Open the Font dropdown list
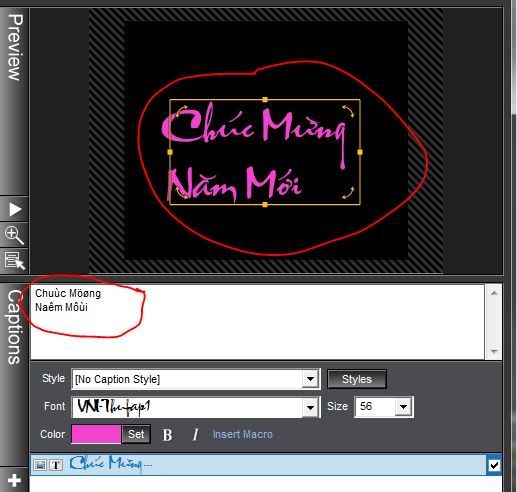This screenshot has width=517, height=492. [311, 407]
